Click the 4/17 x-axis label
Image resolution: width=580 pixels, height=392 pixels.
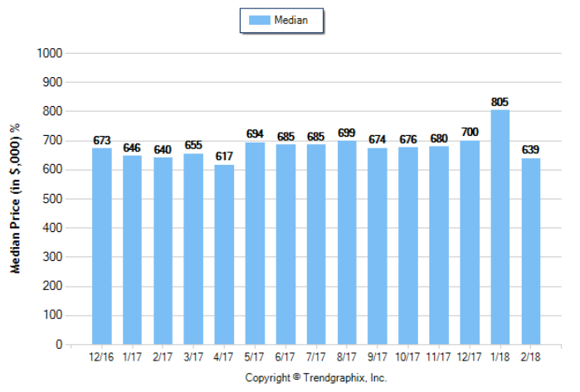223,357
